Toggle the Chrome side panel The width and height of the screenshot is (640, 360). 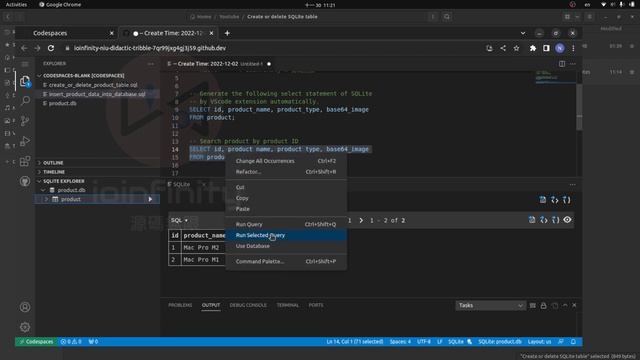pos(546,48)
